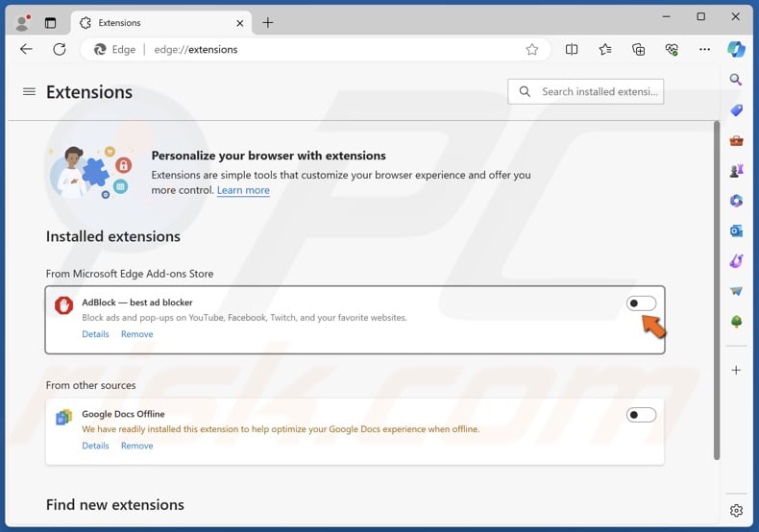This screenshot has height=532, width=759.
Task: Click the page vertical scrollbar
Action: click(717, 290)
